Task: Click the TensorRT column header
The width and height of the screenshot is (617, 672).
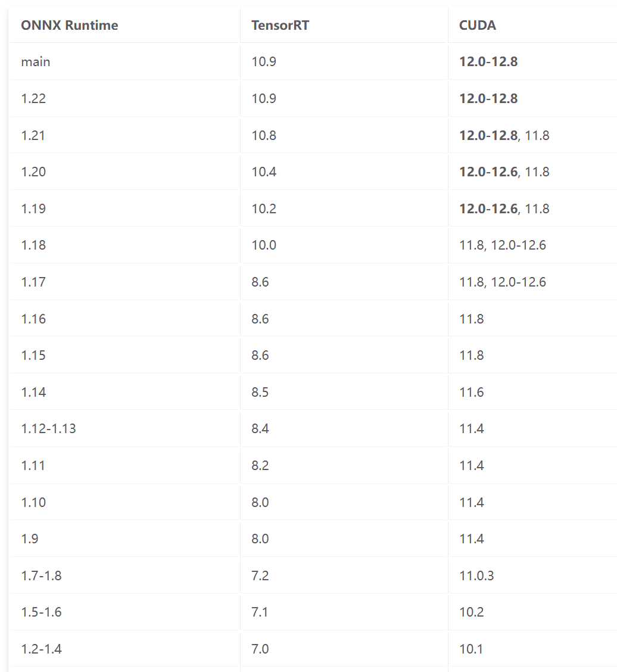Action: point(280,25)
